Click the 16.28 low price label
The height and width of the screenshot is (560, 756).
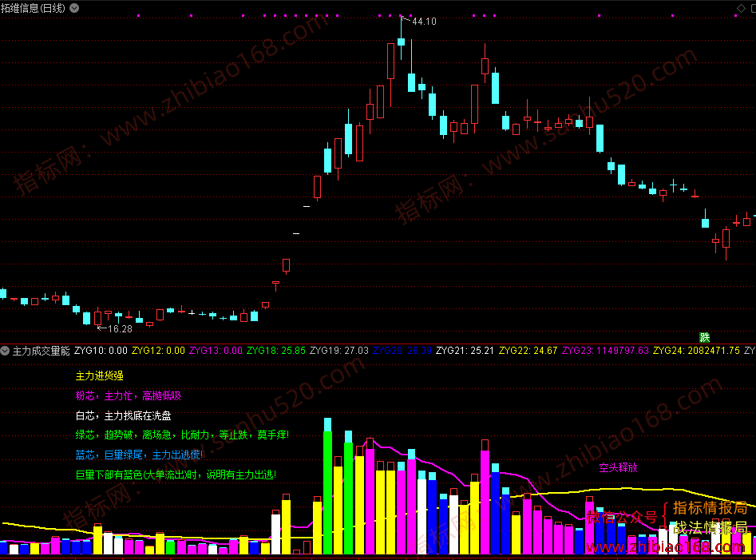(x=120, y=329)
